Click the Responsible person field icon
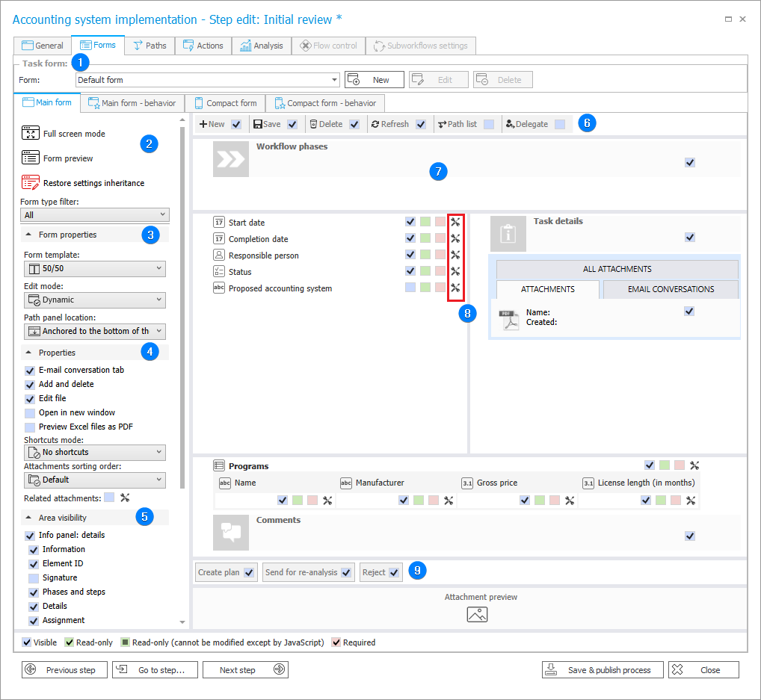The height and width of the screenshot is (700, 761). (219, 255)
